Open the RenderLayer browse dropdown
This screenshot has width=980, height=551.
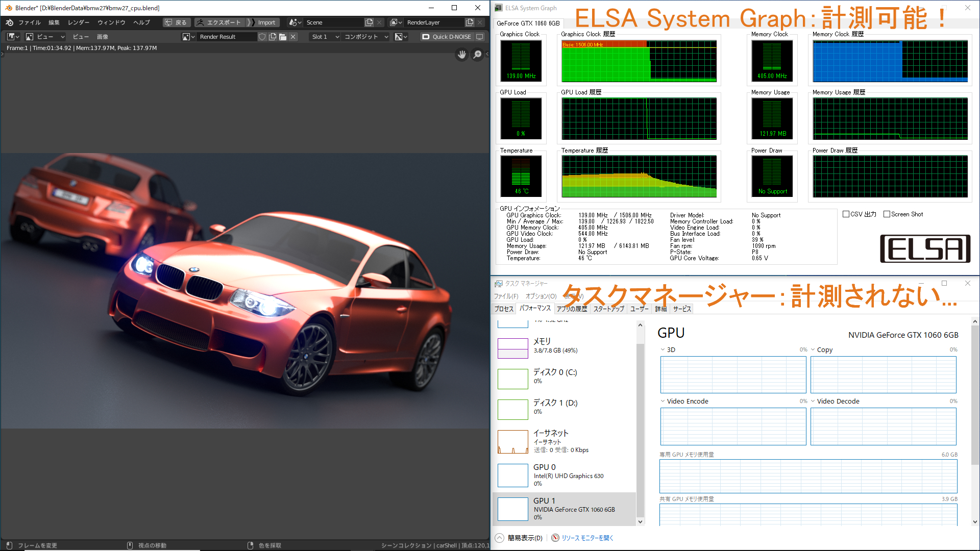click(x=396, y=22)
